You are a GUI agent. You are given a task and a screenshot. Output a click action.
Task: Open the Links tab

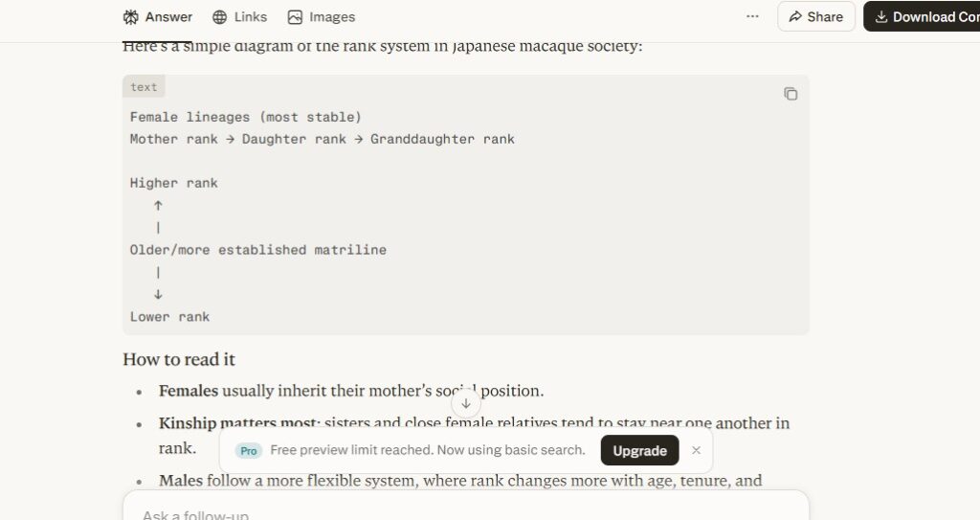[x=239, y=17]
